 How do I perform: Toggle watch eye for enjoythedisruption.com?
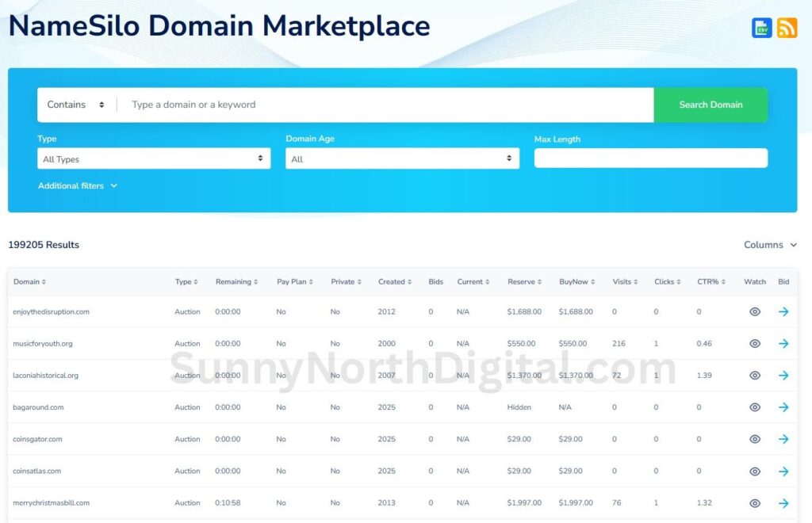coord(755,312)
